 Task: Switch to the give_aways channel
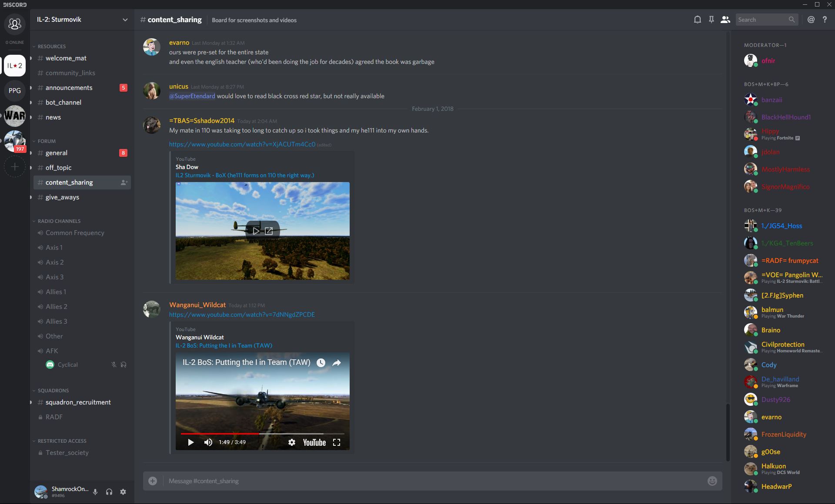click(x=62, y=197)
